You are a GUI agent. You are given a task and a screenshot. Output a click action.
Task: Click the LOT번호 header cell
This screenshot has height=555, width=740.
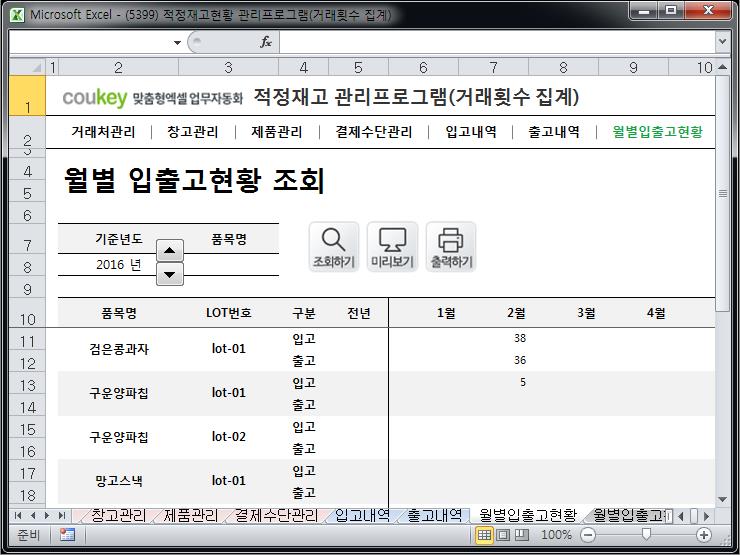[x=229, y=313]
